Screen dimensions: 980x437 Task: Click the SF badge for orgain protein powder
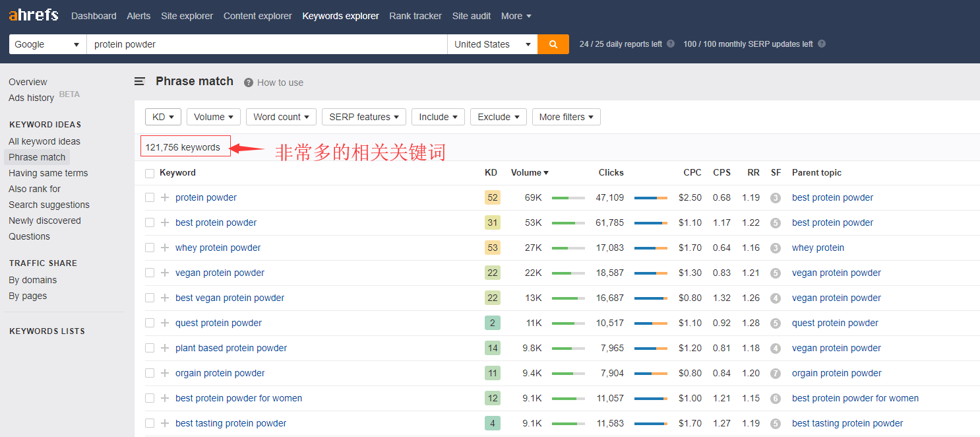point(776,374)
